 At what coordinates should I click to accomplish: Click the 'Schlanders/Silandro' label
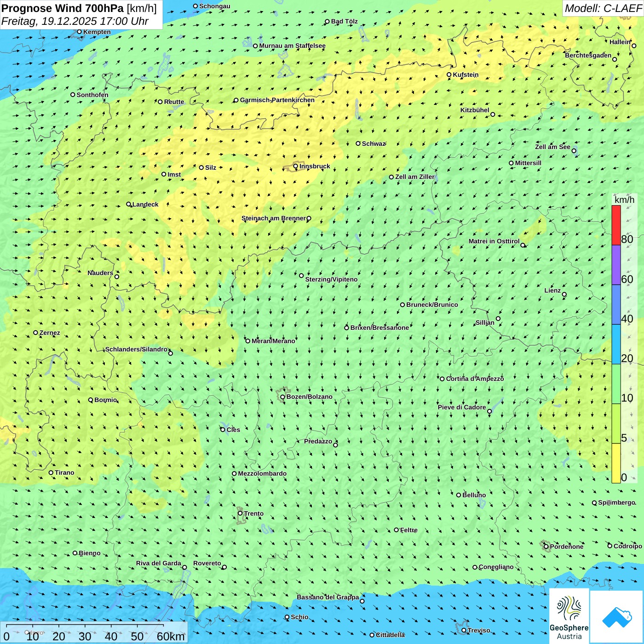pyautogui.click(x=136, y=349)
